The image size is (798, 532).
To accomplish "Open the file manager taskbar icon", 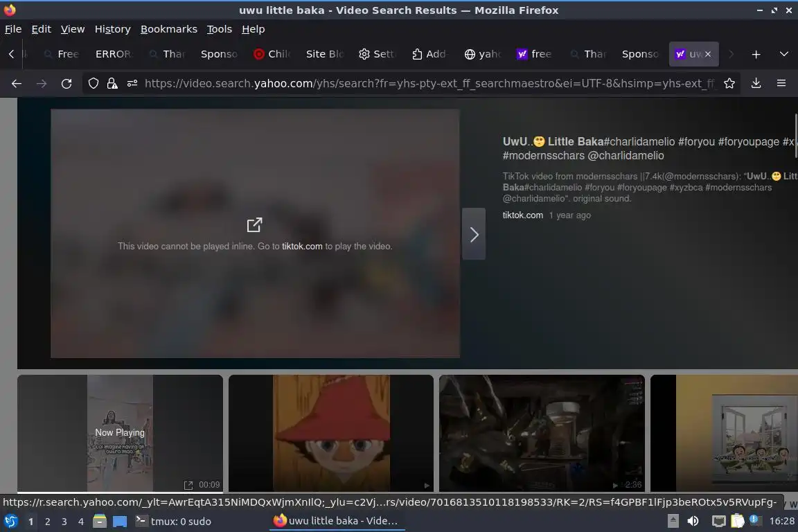I will click(100, 522).
